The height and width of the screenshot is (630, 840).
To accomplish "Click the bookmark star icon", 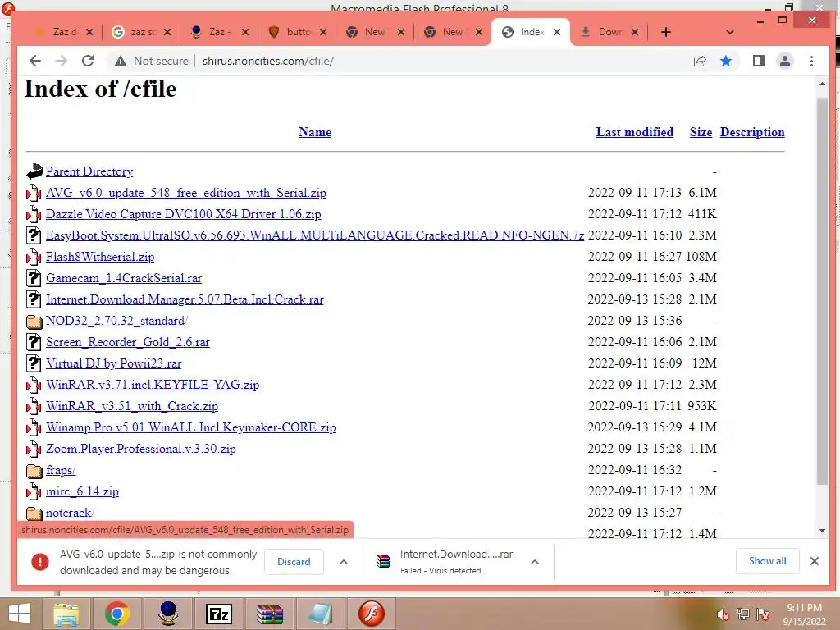I will click(726, 61).
